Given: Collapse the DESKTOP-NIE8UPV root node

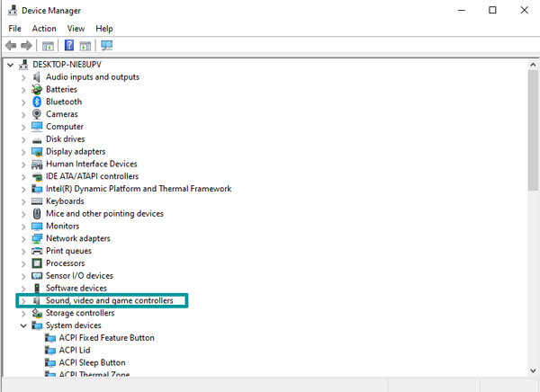Looking at the screenshot, I should click(11, 65).
